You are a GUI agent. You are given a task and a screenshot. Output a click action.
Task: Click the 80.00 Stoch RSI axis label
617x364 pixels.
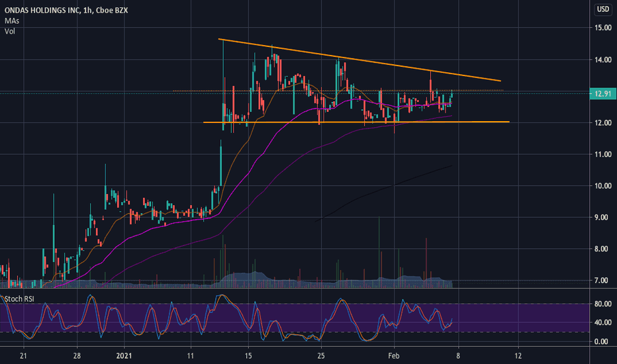(603, 304)
